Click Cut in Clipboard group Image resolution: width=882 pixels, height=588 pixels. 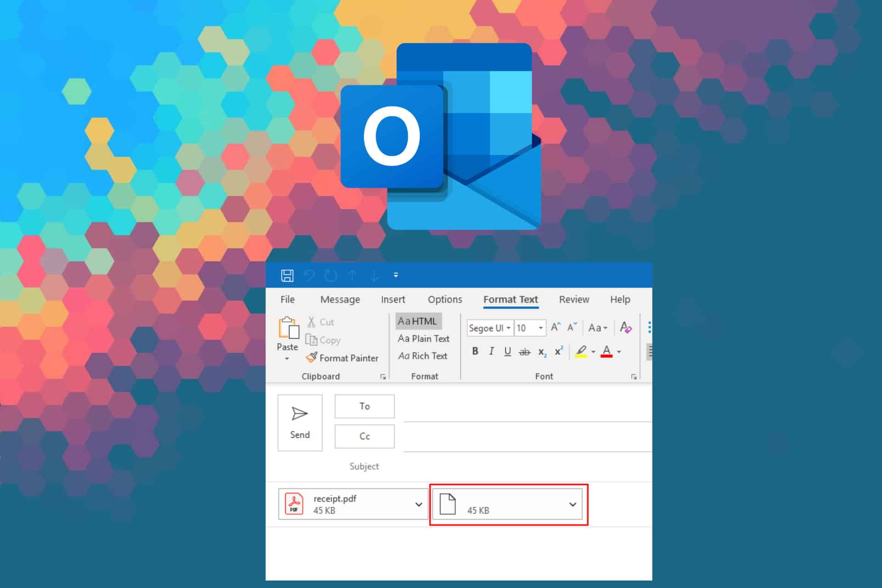(321, 322)
